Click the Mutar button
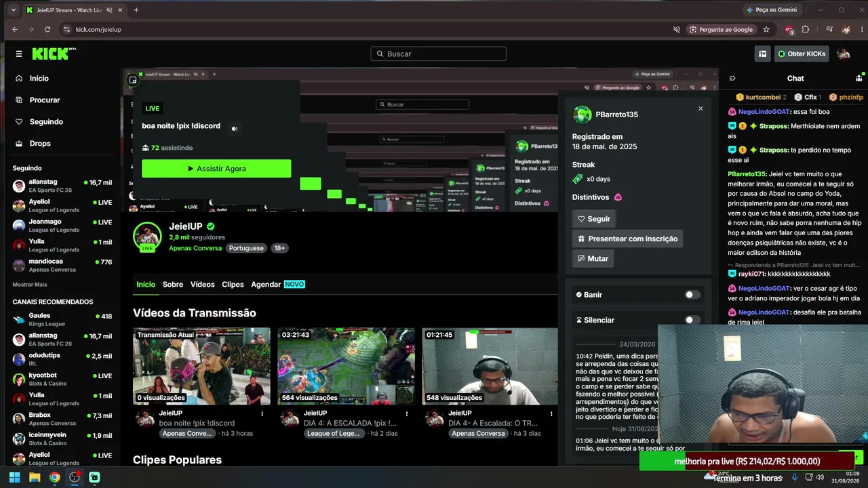The height and width of the screenshot is (488, 868). tap(593, 258)
